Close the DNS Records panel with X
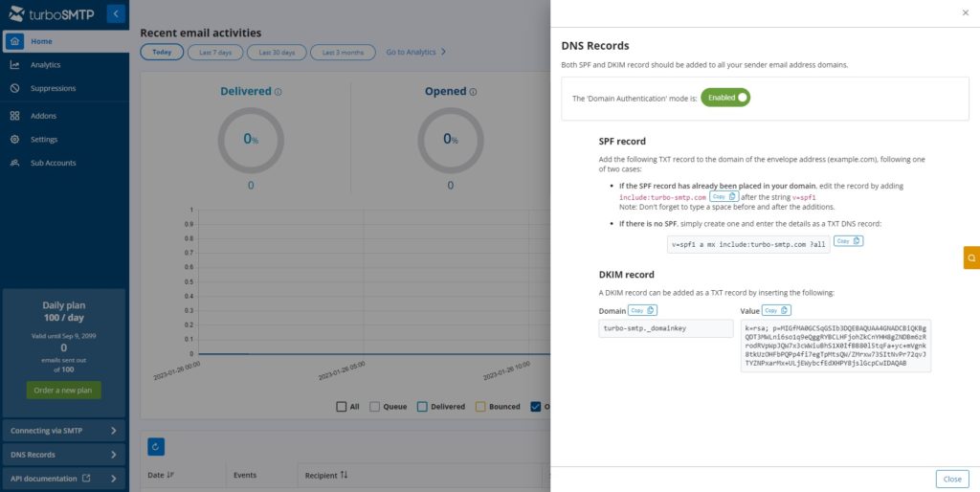980x492 pixels. (x=966, y=12)
